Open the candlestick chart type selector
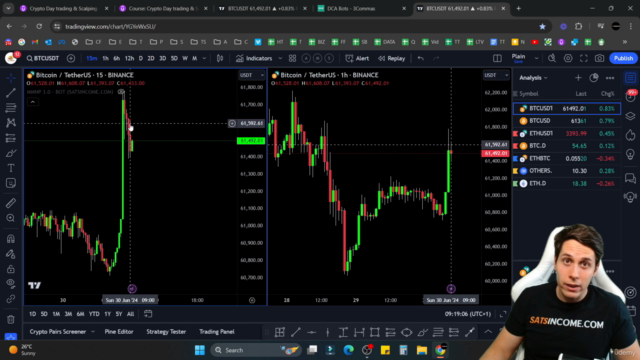640x360 pixels. 220,58
